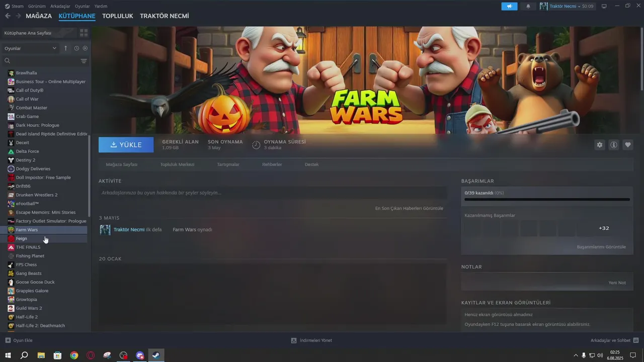Image resolution: width=644 pixels, height=362 pixels.
Task: Open the Oyunlar filter dropdown
Action: pos(30,48)
